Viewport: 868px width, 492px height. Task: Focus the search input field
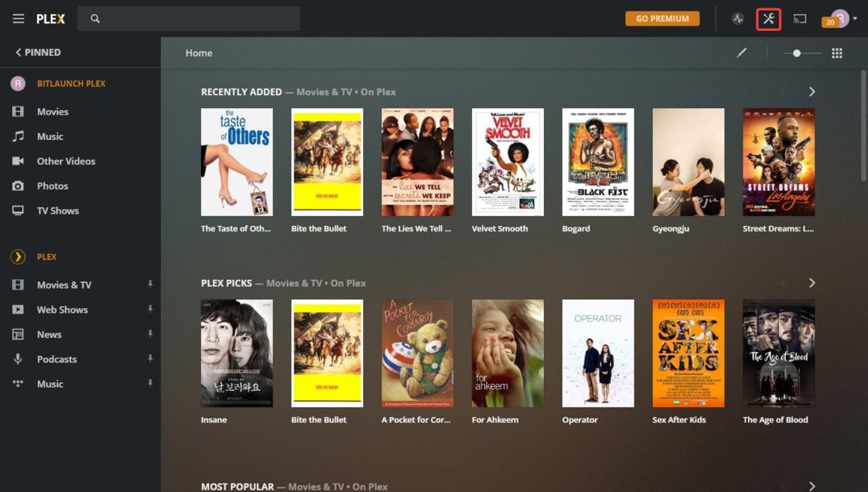pyautogui.click(x=189, y=19)
